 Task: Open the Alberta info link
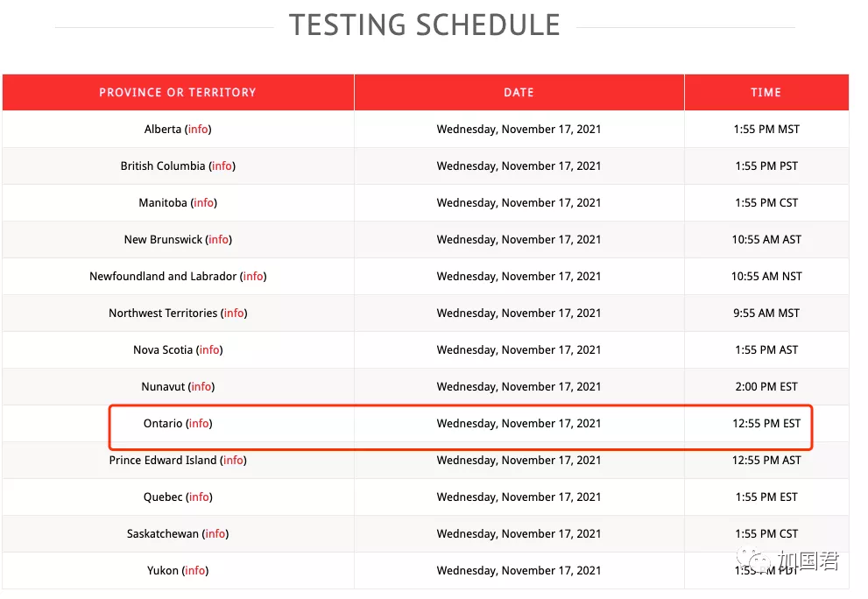(x=198, y=130)
